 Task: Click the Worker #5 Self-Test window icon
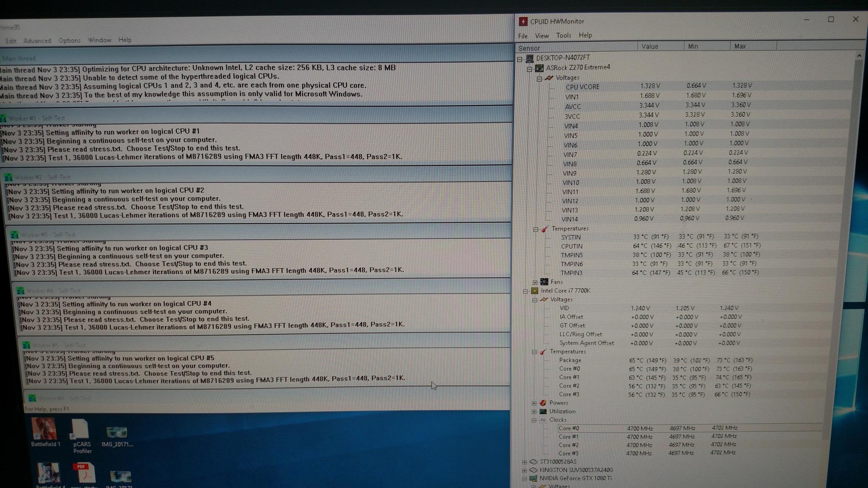pyautogui.click(x=26, y=345)
